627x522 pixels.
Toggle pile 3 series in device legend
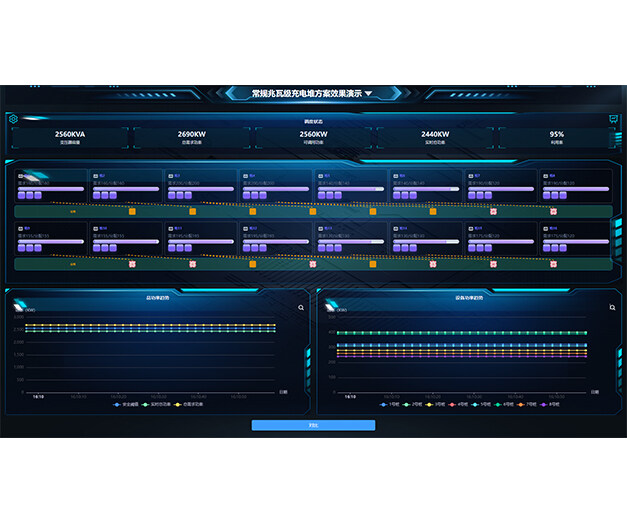435,404
